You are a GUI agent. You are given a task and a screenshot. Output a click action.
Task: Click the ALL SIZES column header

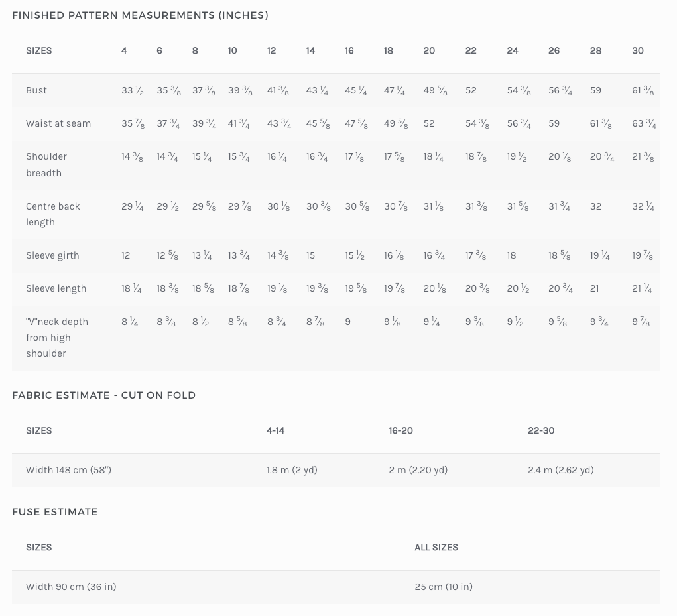coord(436,548)
